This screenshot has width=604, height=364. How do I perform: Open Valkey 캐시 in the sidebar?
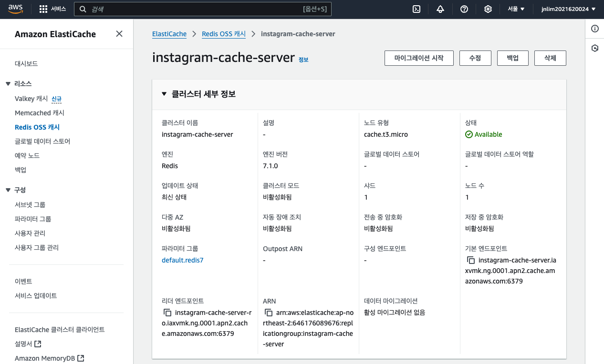point(31,99)
